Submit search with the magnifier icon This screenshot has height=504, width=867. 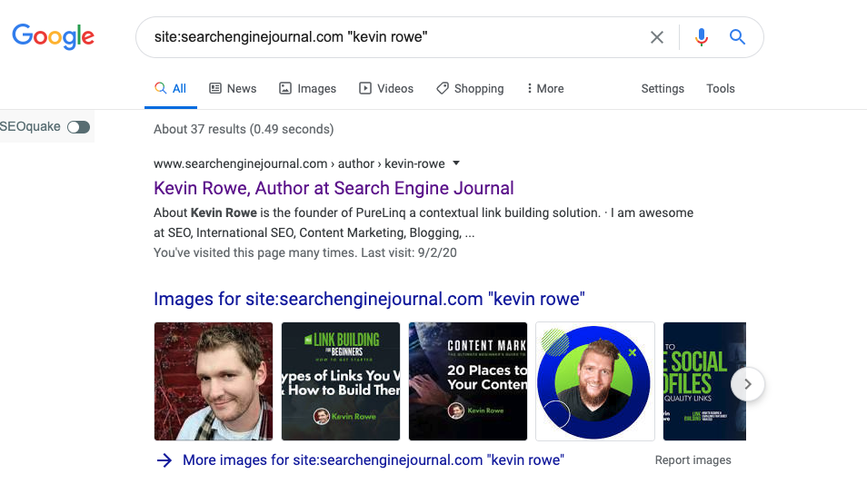click(737, 37)
